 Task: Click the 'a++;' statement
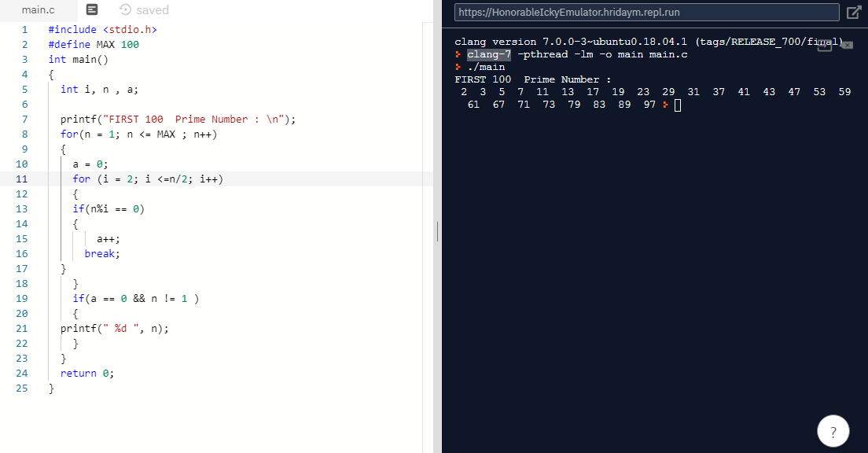click(108, 238)
